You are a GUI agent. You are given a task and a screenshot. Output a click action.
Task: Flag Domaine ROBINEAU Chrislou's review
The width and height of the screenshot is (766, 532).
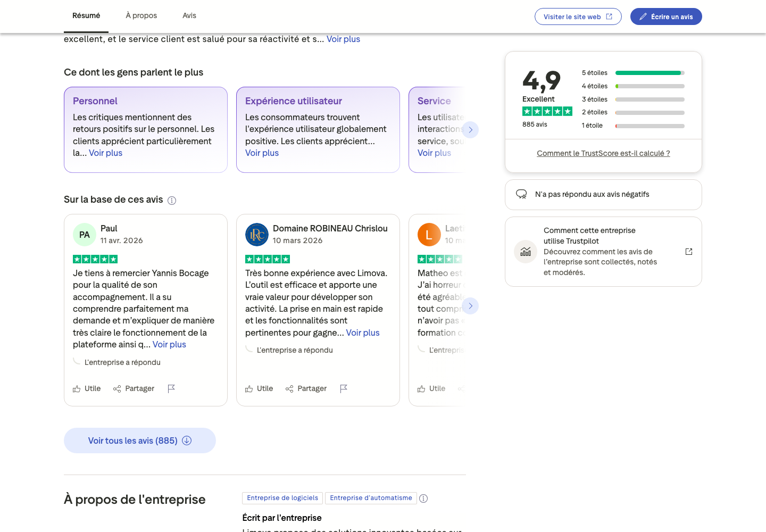(x=344, y=389)
